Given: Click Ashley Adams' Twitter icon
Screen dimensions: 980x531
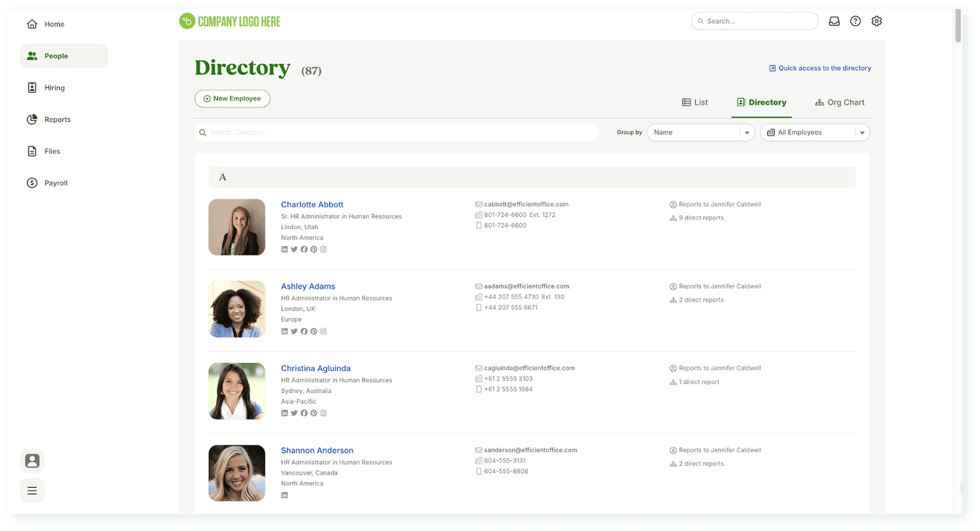Looking at the screenshot, I should point(294,332).
